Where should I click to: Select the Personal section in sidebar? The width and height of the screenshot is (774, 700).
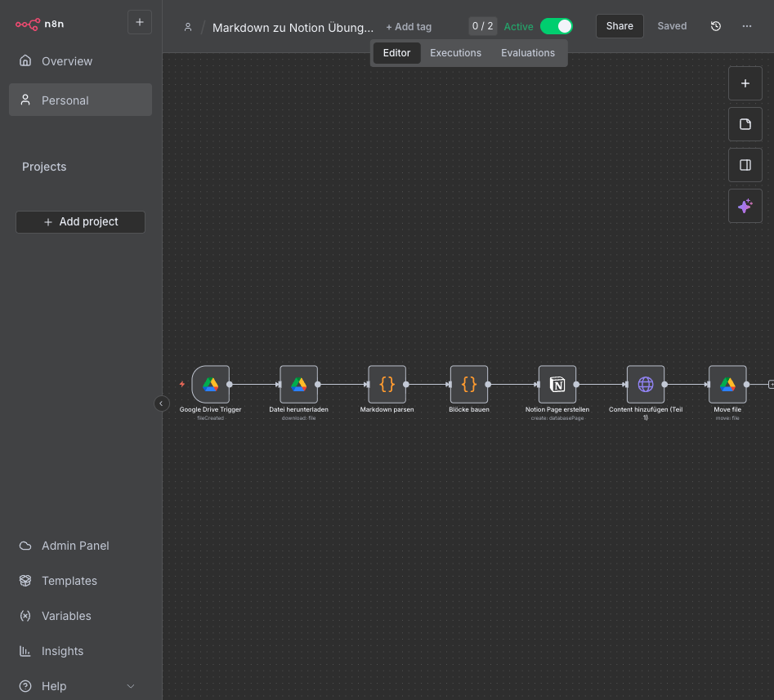[x=80, y=100]
